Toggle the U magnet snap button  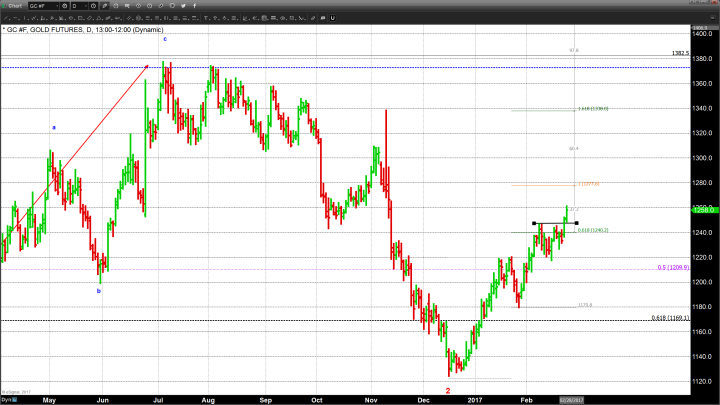coord(332,18)
